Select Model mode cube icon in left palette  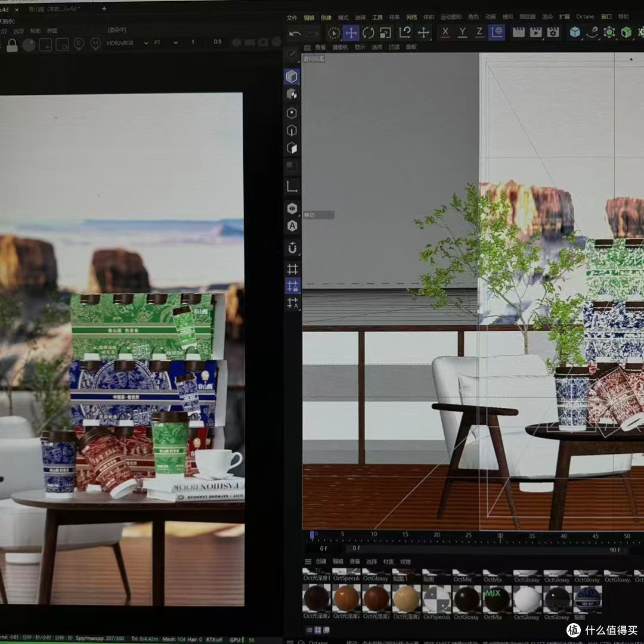click(292, 76)
